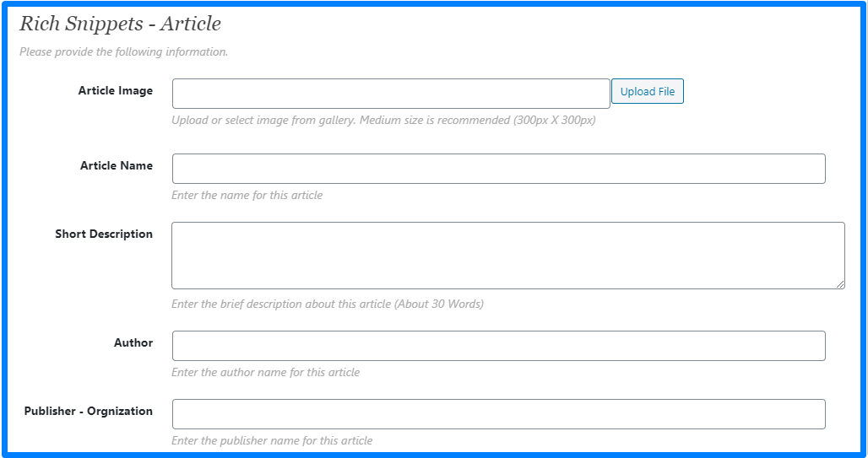868x458 pixels.
Task: Click the 'Enter the publisher name' hint
Action: pos(272,440)
